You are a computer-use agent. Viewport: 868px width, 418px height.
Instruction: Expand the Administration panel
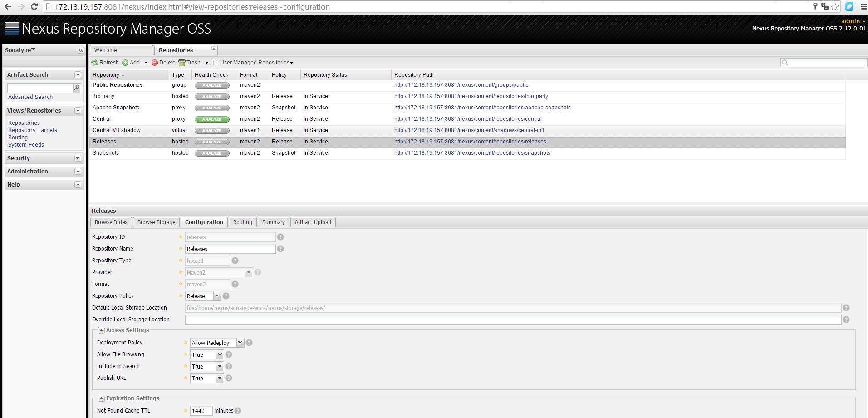[x=78, y=172]
